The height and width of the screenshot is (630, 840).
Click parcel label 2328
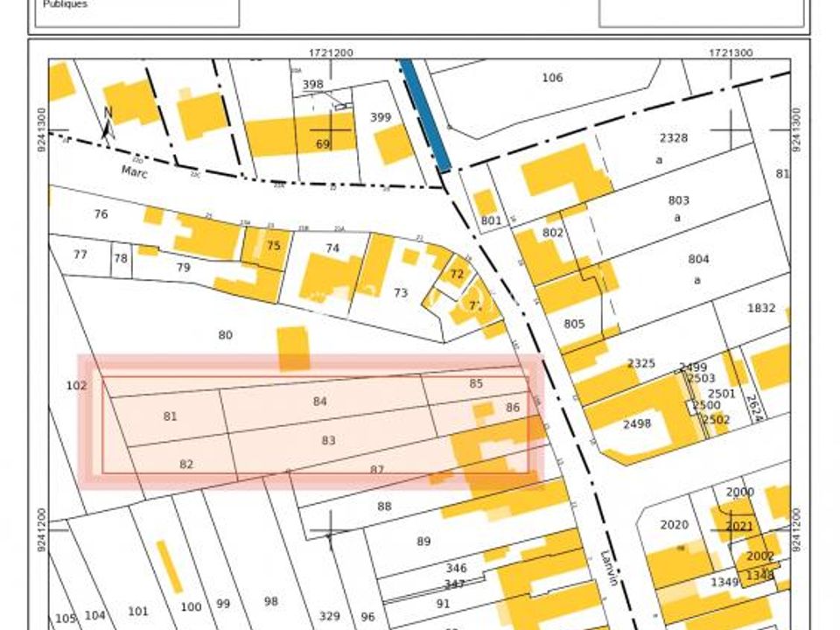(674, 137)
